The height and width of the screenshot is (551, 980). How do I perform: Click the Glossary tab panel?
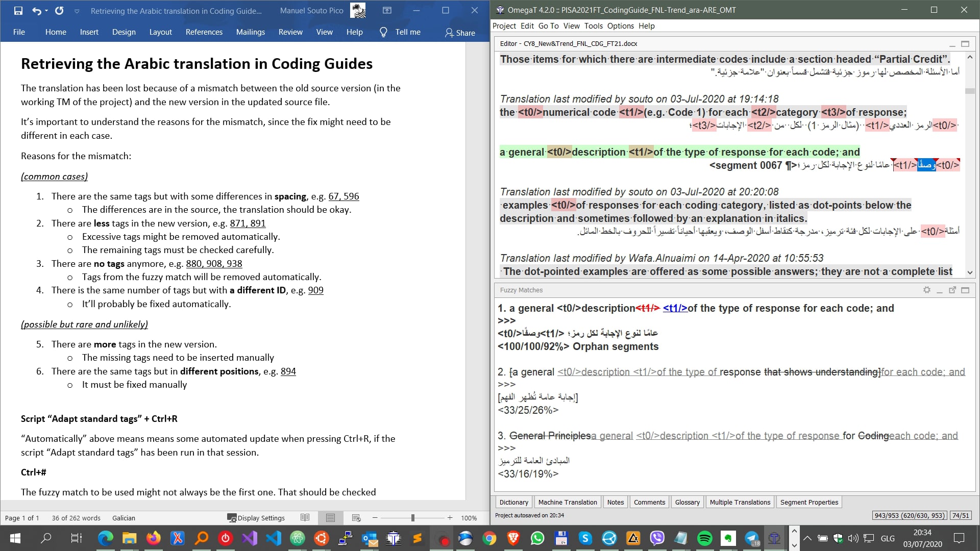point(687,502)
